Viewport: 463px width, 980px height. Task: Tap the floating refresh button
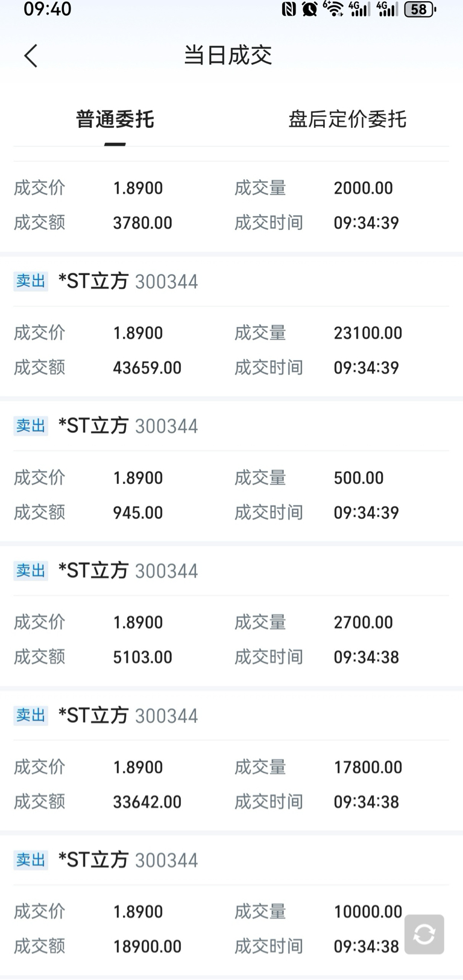pyautogui.click(x=424, y=934)
